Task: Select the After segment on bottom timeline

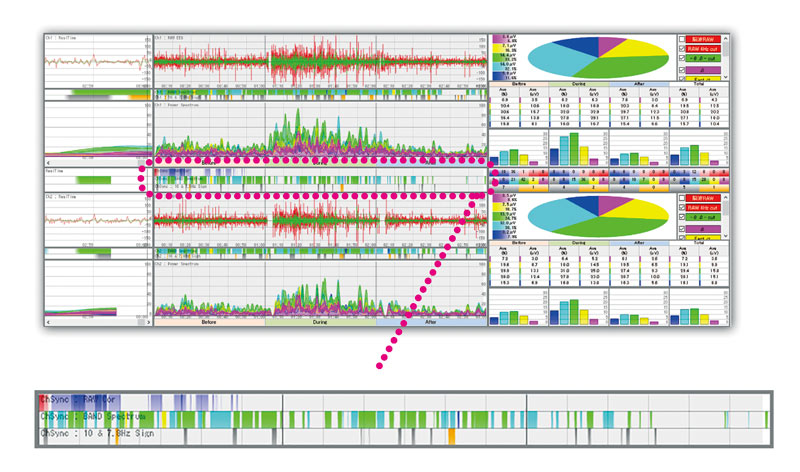Action: click(430, 323)
